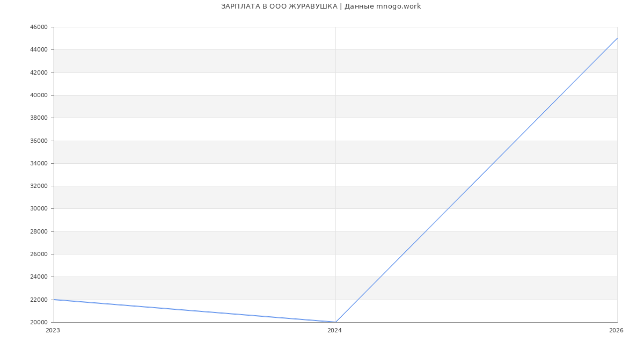Select the 44000 y-axis label
Viewport: 644px width, 349px height.
pyautogui.click(x=39, y=50)
